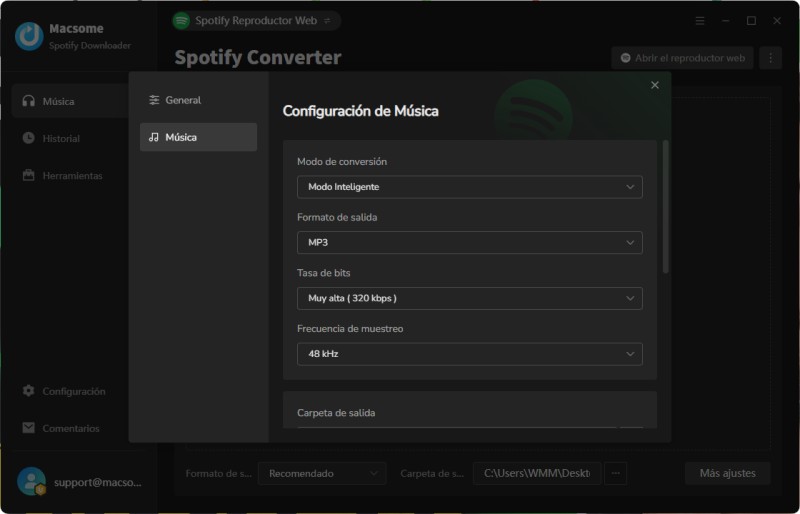Close the settings dialog with X

coord(655,85)
